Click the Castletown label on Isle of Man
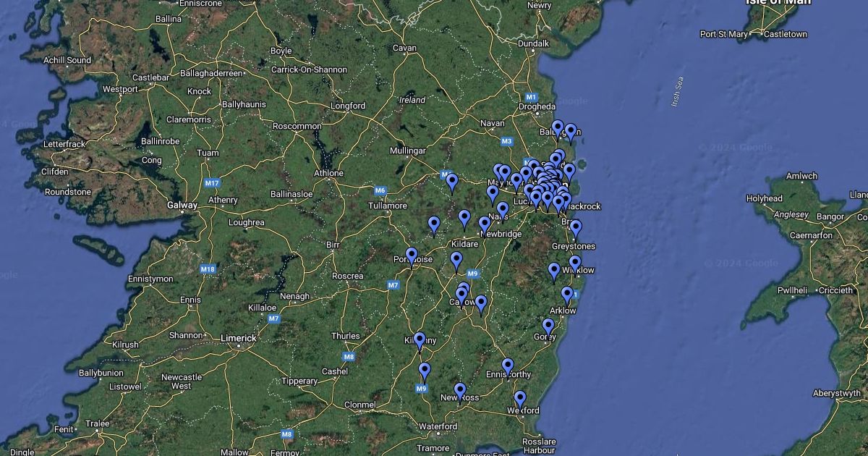The height and width of the screenshot is (456, 868). (x=785, y=34)
